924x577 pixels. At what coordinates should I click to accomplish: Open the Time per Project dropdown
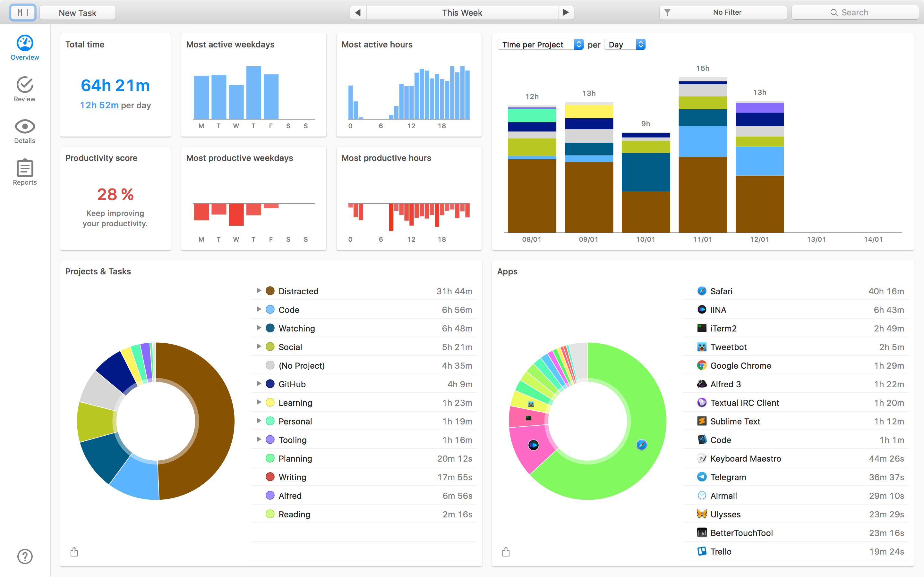click(540, 45)
